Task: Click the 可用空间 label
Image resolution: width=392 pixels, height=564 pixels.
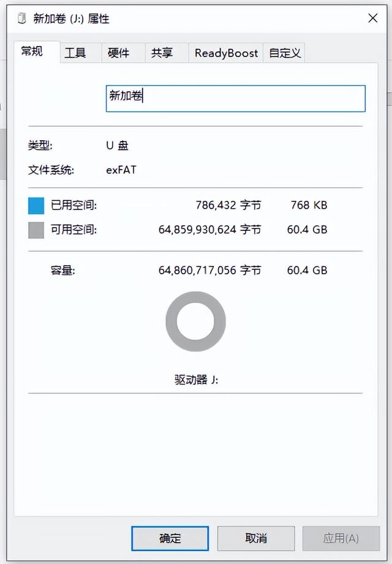Action: (x=73, y=230)
